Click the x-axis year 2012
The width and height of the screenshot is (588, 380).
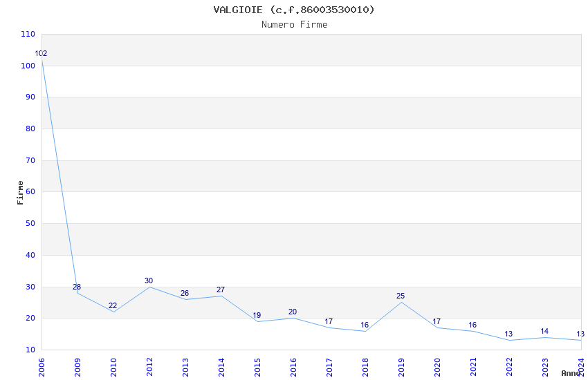(x=149, y=368)
